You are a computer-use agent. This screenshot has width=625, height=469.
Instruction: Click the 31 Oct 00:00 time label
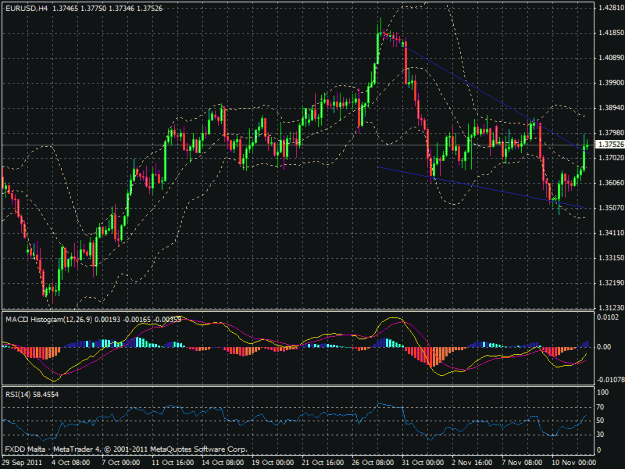423,462
